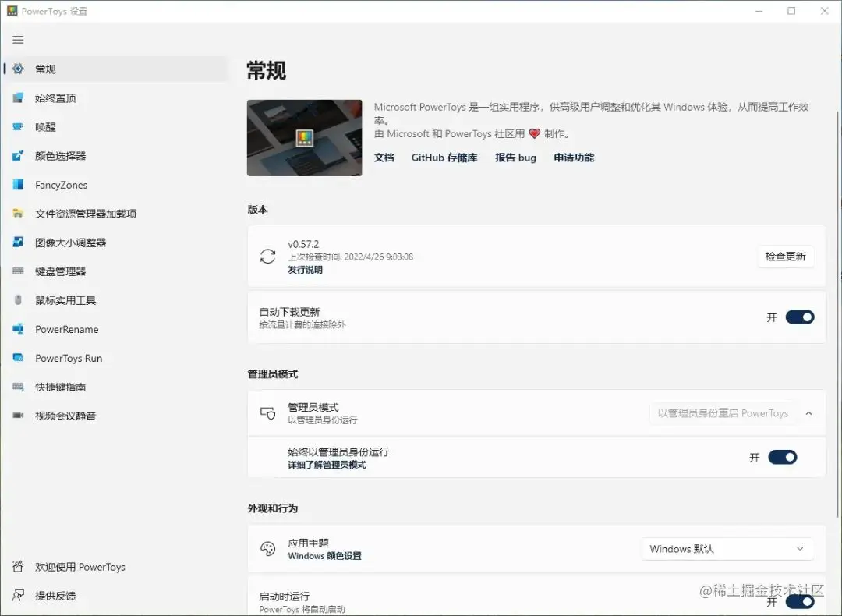Click the 欢迎使用 PowerToys entry
The image size is (842, 616).
116,567
